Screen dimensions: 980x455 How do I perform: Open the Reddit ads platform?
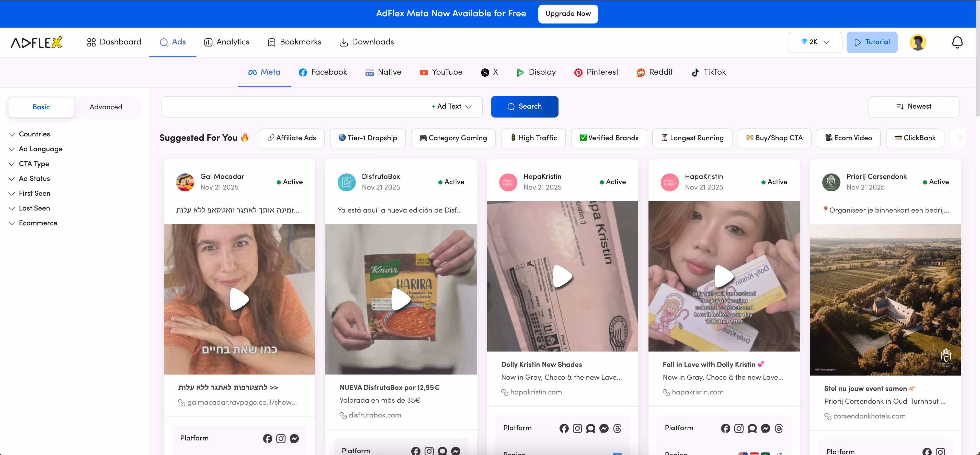(x=654, y=72)
